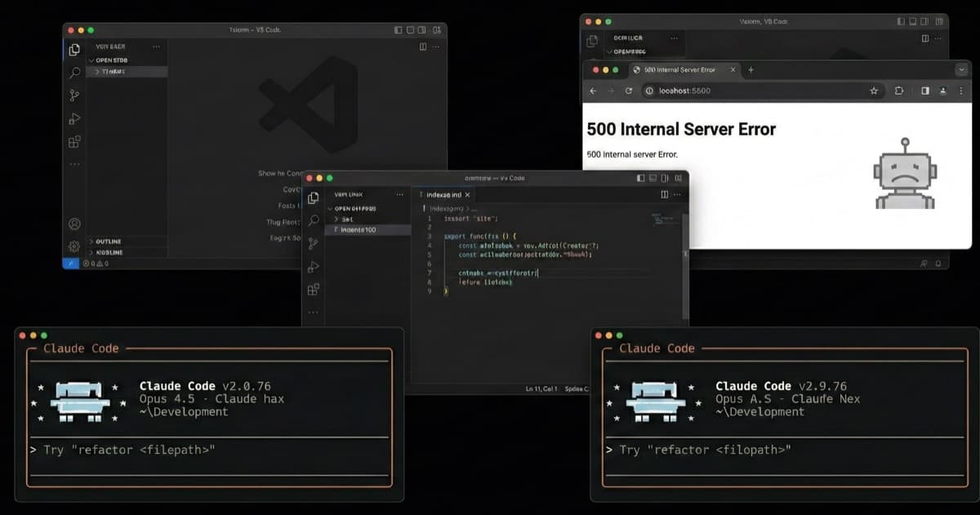The width and height of the screenshot is (980, 515).
Task: Open the split editor icon above the code editor
Action: (x=663, y=194)
